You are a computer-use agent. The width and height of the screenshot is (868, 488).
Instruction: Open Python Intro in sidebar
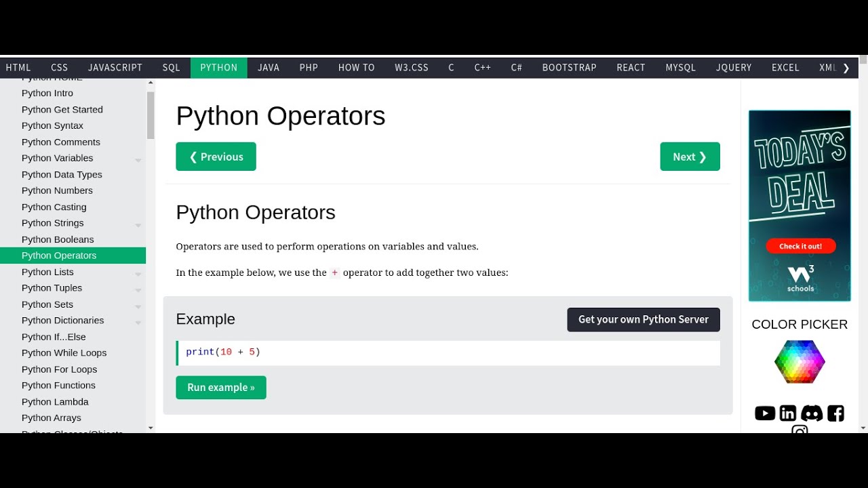pos(73,93)
